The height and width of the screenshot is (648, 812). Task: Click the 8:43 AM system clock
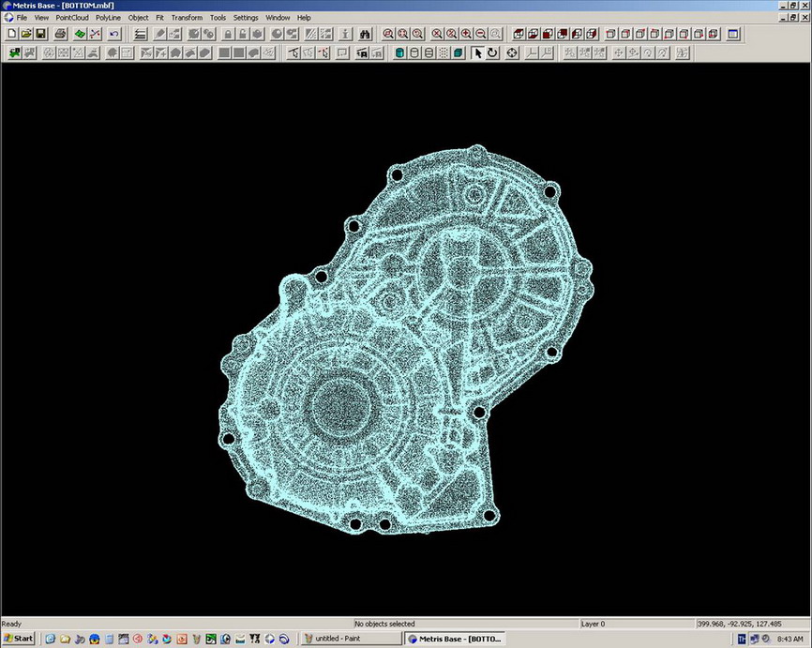[x=789, y=640]
